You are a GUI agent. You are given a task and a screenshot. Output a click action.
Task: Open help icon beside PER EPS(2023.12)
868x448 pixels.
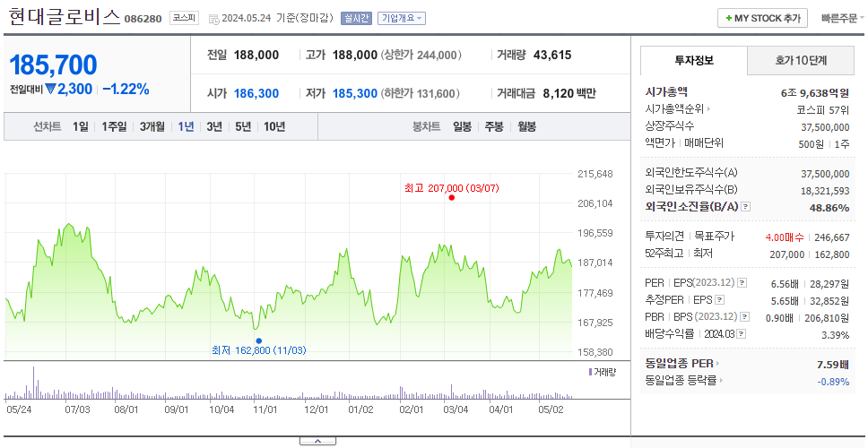[742, 283]
